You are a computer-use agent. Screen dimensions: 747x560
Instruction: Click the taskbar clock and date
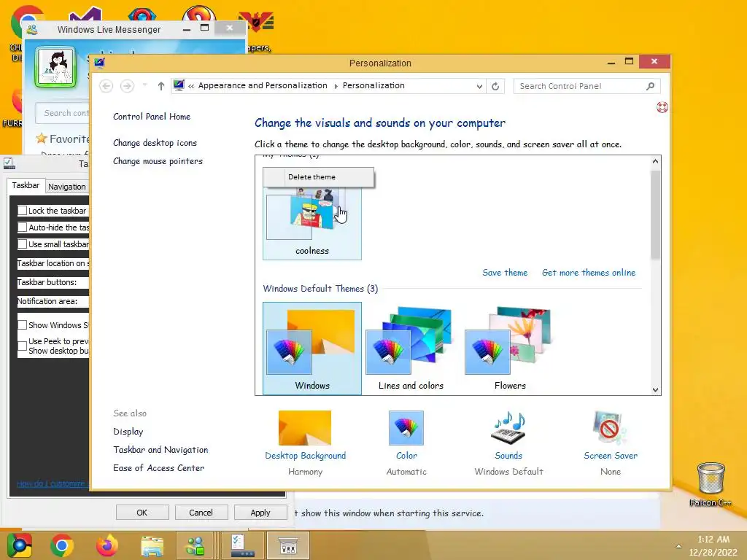(713, 545)
